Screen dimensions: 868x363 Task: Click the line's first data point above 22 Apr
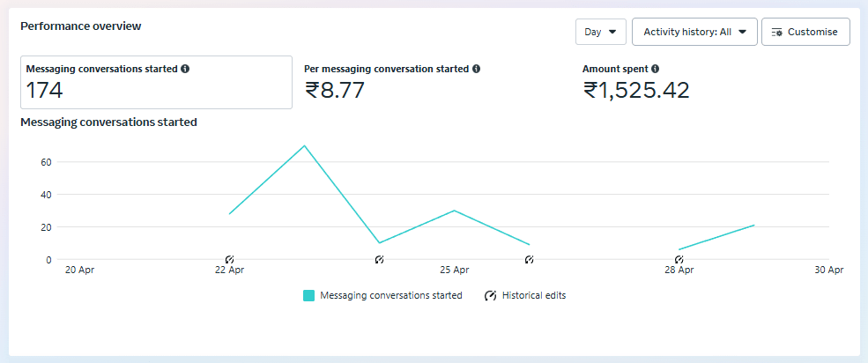(x=229, y=214)
